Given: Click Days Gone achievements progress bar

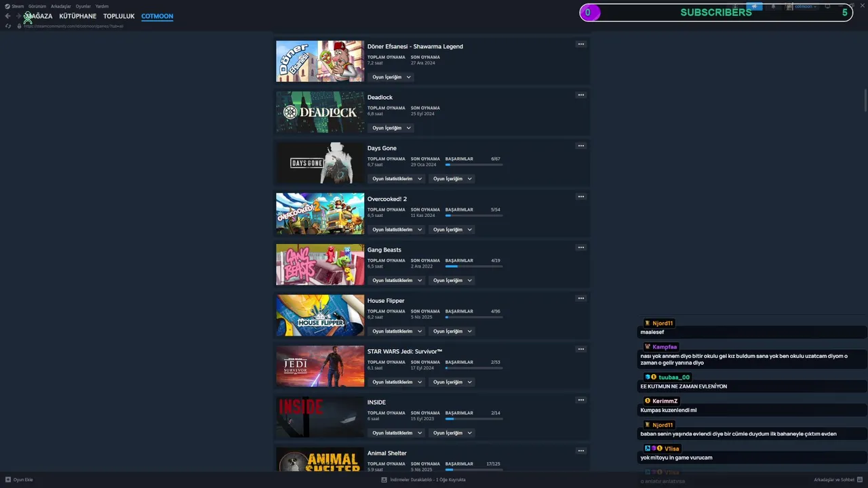Looking at the screenshot, I should click(474, 165).
